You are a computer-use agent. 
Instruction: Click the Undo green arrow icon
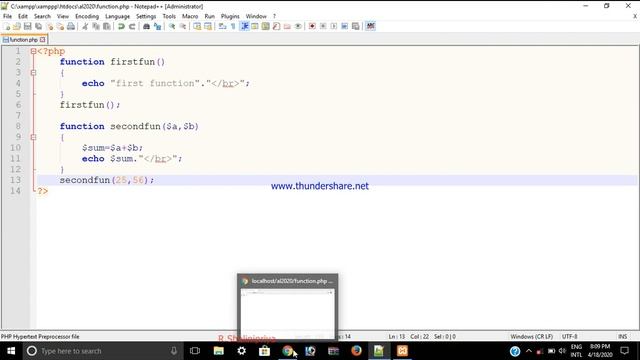121,26
